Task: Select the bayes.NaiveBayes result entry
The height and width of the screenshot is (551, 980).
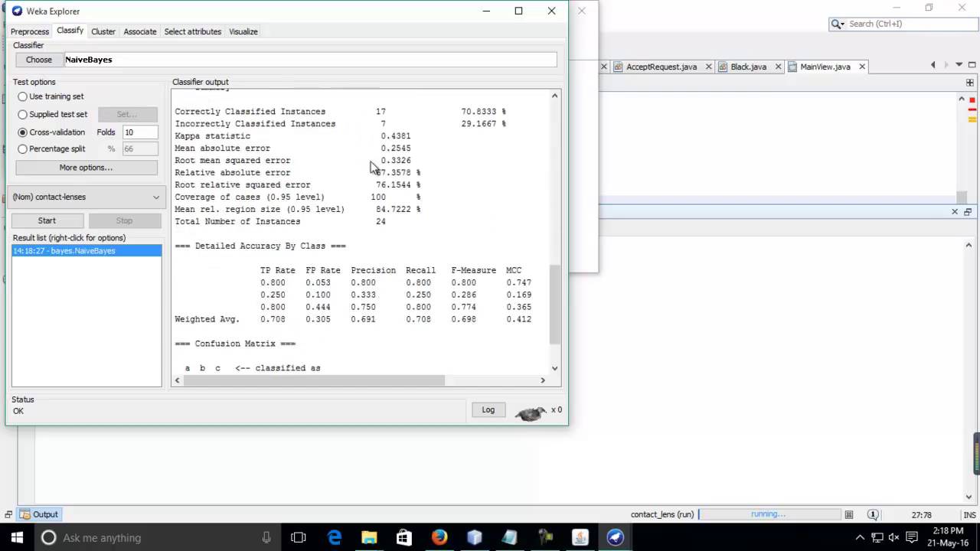Action: (87, 251)
